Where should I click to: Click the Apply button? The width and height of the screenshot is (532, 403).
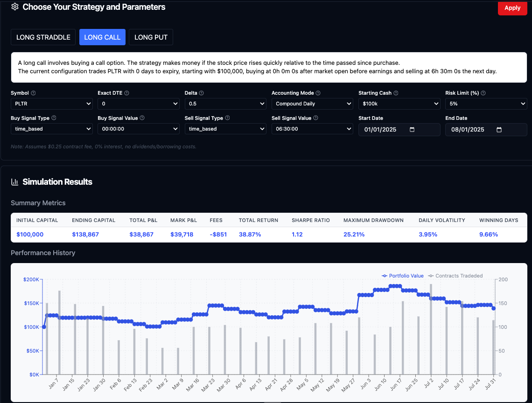click(x=512, y=8)
